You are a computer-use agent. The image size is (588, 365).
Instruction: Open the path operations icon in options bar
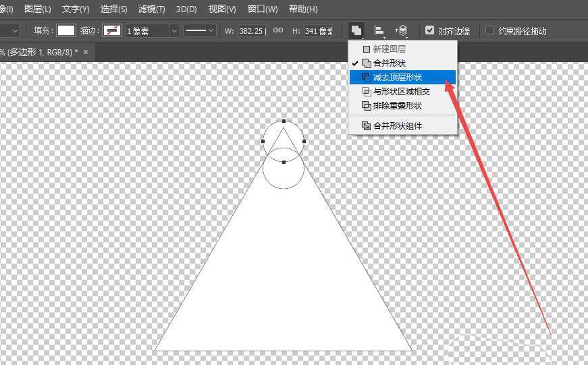click(x=356, y=30)
